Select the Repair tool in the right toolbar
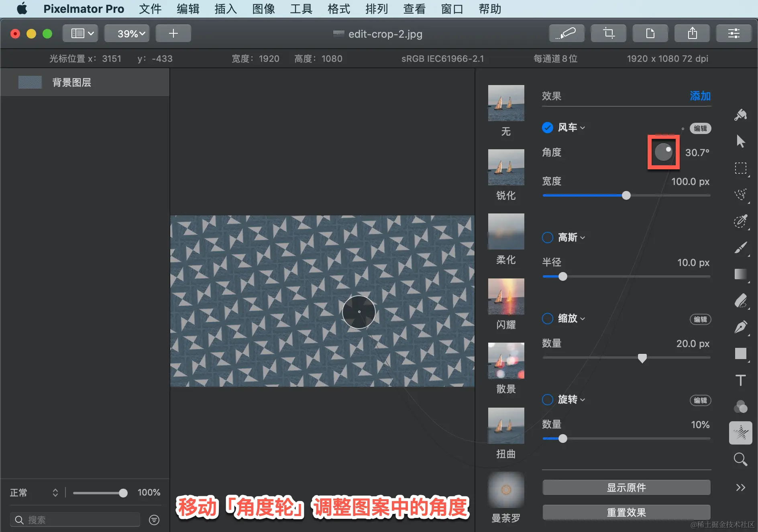Image resolution: width=758 pixels, height=532 pixels. (x=740, y=221)
